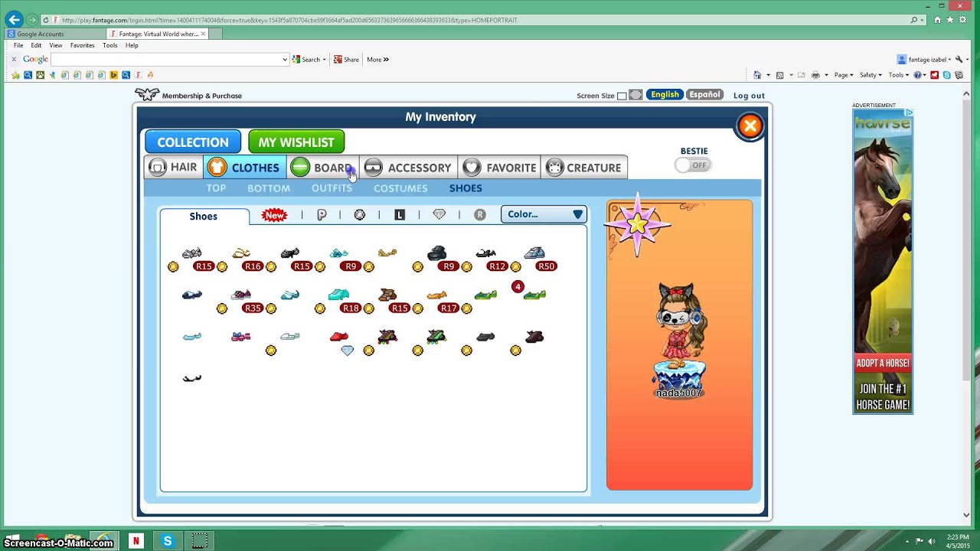This screenshot has height=551, width=980.
Task: Go back with the browser back arrow
Action: (14, 20)
